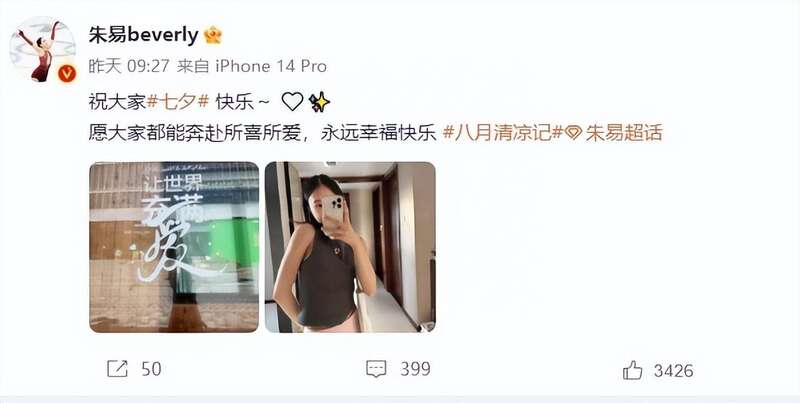800x403 pixels.
Task: Click the orange verified V badge
Action: point(67,74)
